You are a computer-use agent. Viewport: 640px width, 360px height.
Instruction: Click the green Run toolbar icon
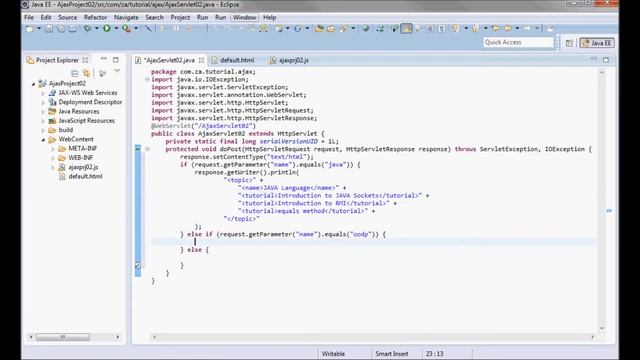pyautogui.click(x=107, y=28)
